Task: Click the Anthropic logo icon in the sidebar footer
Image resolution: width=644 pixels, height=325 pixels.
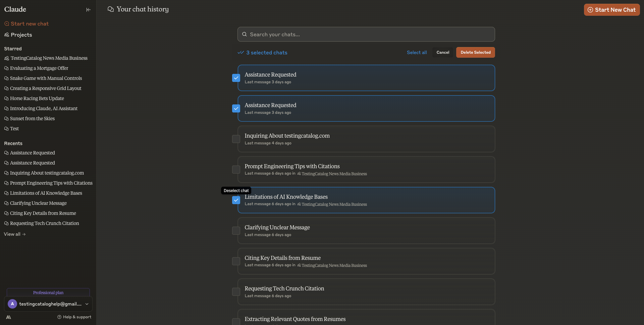Action: pos(9,317)
